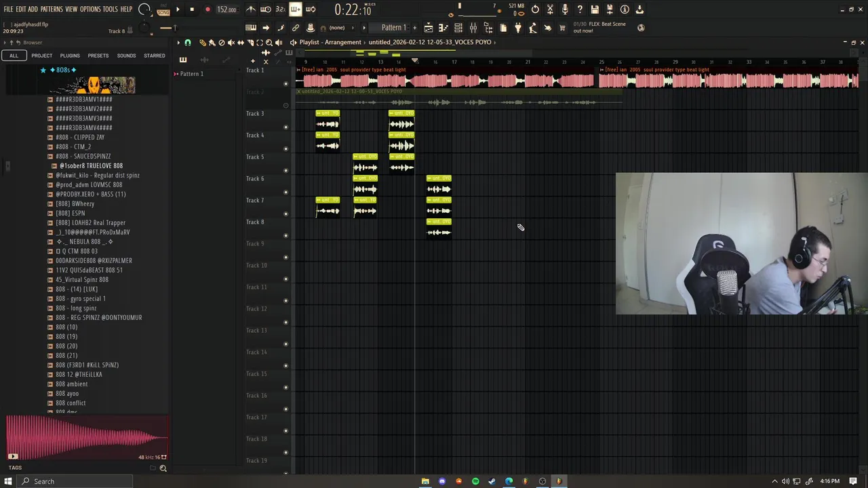Select the Playback tool in the playlist toolbar
The image size is (868, 488).
(x=278, y=43)
